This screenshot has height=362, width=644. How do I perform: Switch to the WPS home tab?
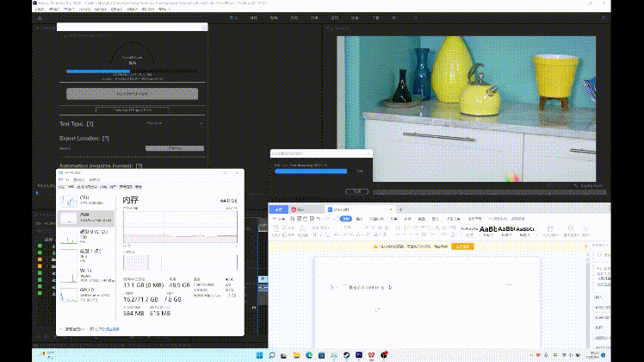[278, 209]
